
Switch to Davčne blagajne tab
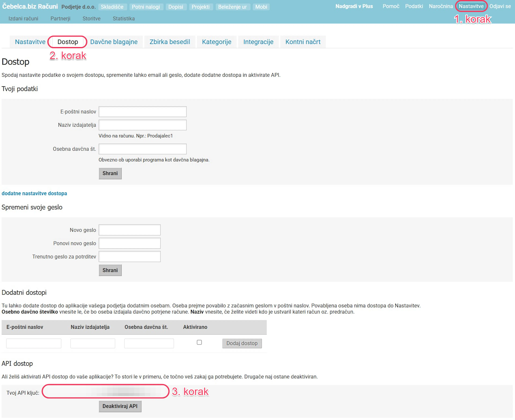tap(114, 42)
